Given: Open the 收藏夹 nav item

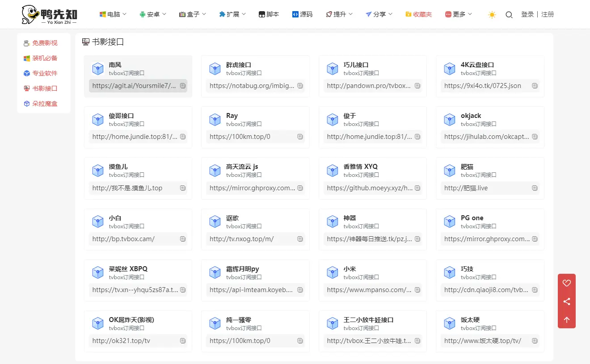Looking at the screenshot, I should [419, 14].
